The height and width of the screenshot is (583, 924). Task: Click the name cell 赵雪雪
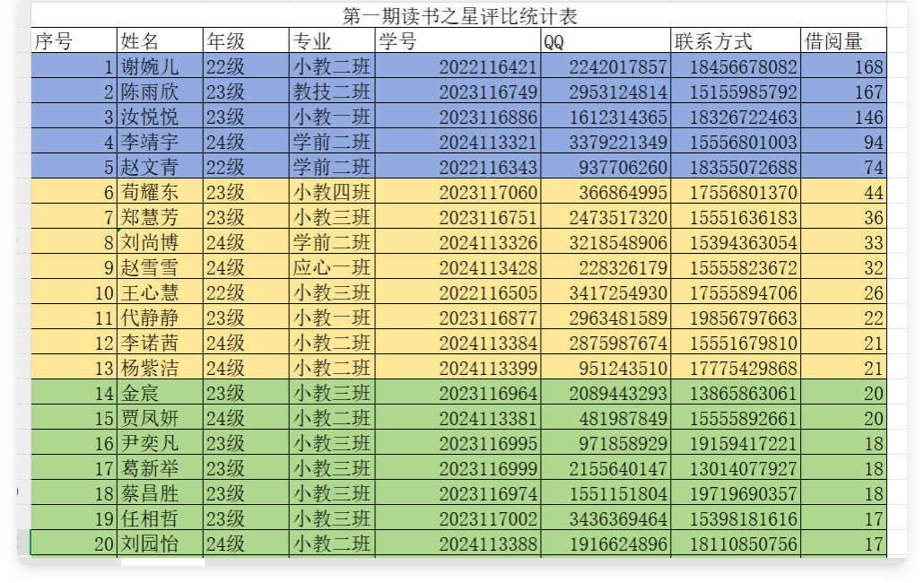[161, 267]
